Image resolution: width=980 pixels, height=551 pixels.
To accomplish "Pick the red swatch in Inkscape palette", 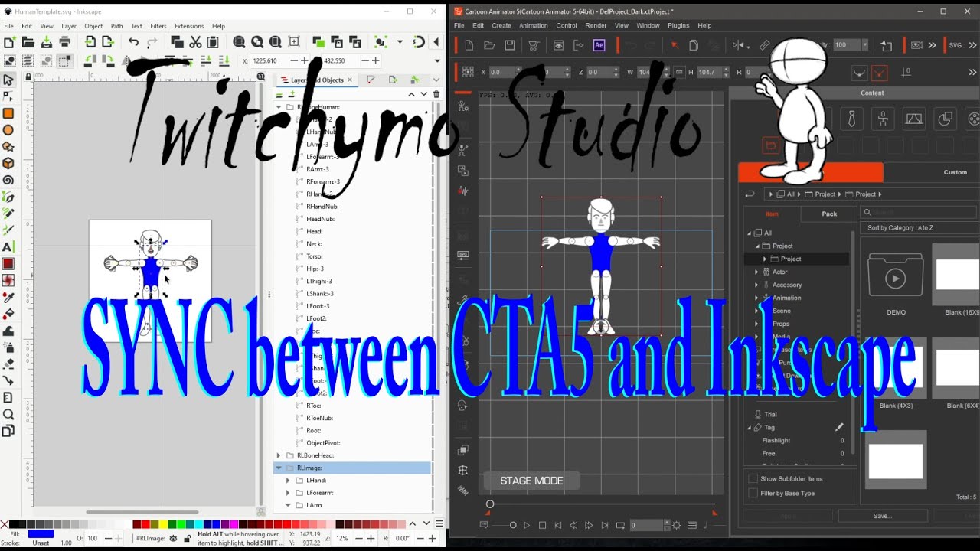I will (146, 524).
